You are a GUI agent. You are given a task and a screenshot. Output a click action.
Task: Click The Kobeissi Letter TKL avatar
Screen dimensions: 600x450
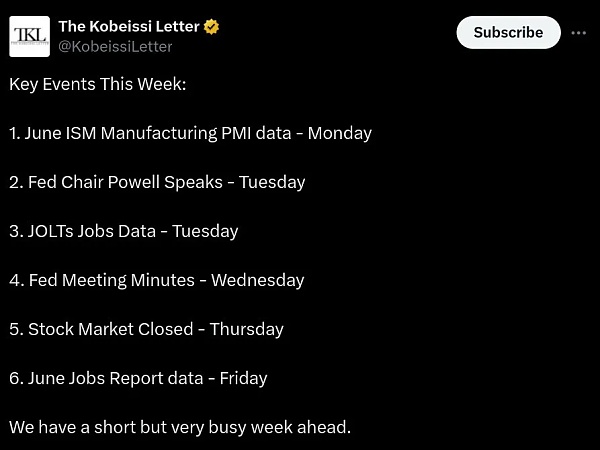point(29,36)
